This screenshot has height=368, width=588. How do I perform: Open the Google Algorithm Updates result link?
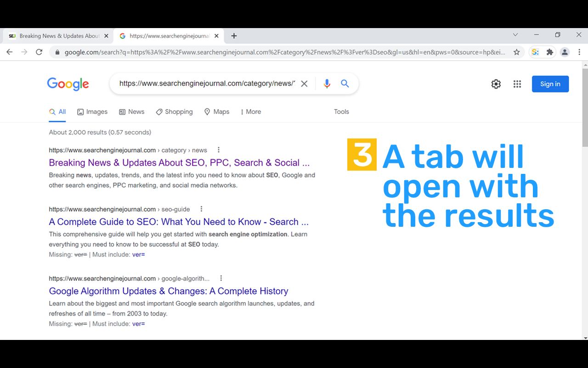[169, 291]
